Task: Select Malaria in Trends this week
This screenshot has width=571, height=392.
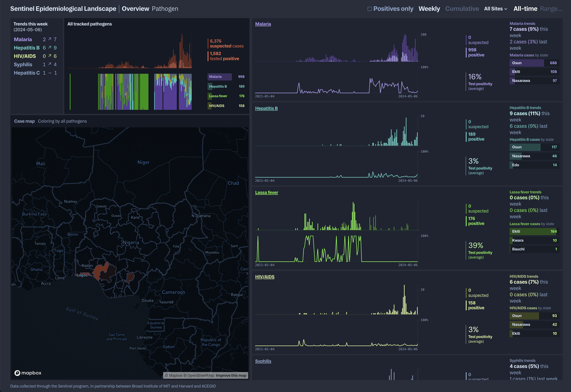Action: tap(23, 39)
